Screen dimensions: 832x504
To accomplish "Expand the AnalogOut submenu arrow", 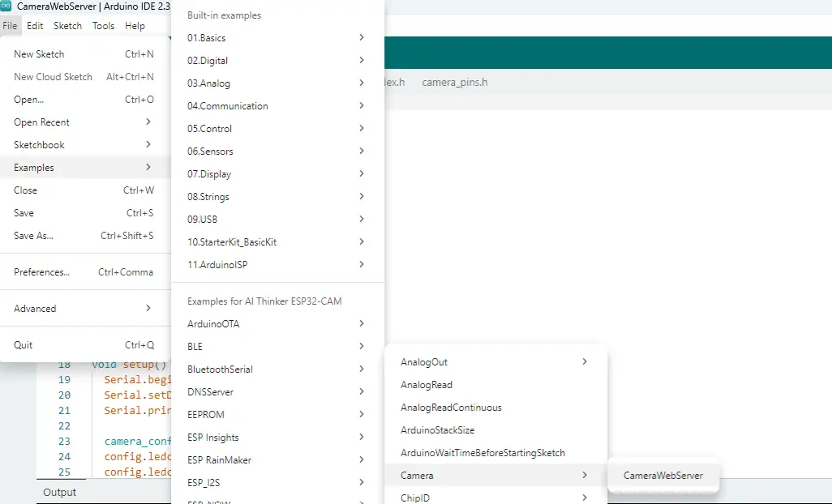I will click(x=584, y=362).
